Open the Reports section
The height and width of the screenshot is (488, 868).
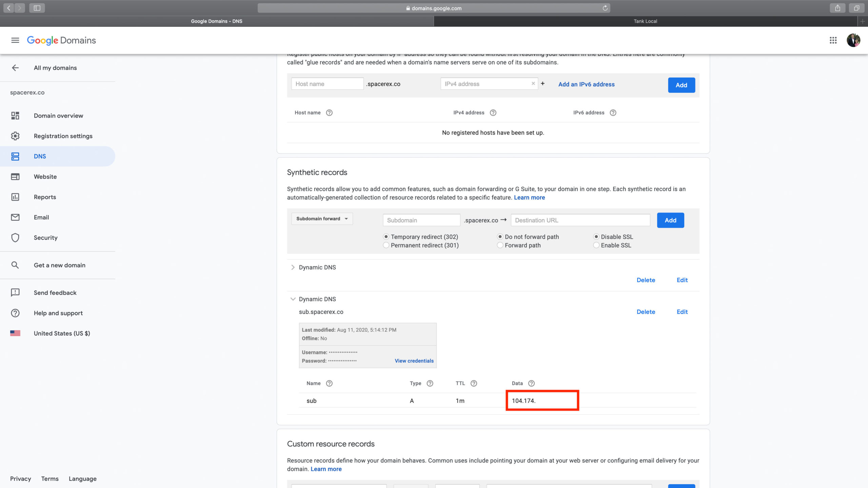(45, 197)
